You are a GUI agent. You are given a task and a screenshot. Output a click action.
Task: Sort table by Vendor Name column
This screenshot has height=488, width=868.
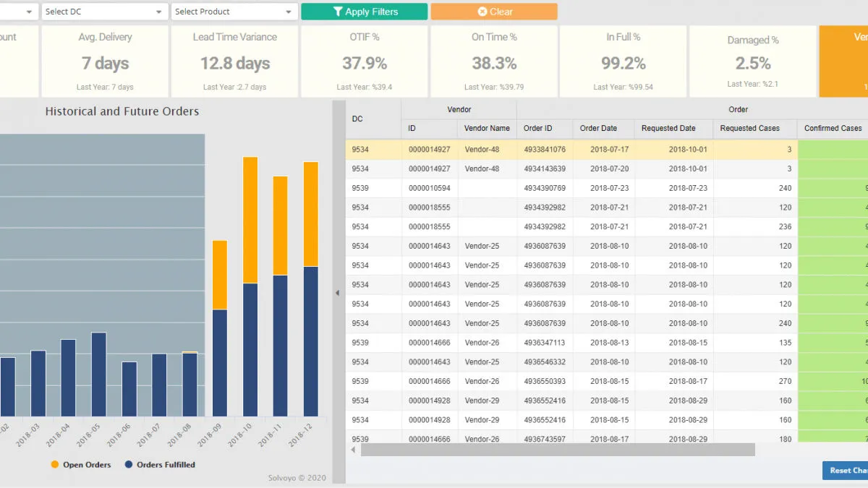click(487, 128)
